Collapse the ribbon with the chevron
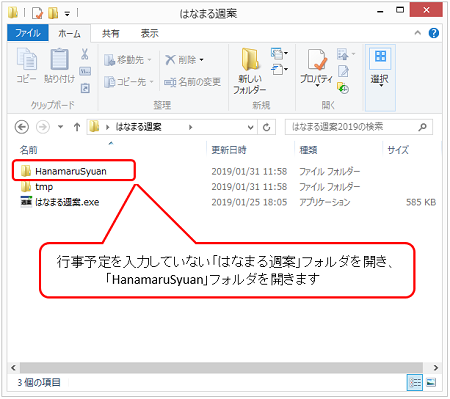This screenshot has height=399, width=450. pos(417,33)
